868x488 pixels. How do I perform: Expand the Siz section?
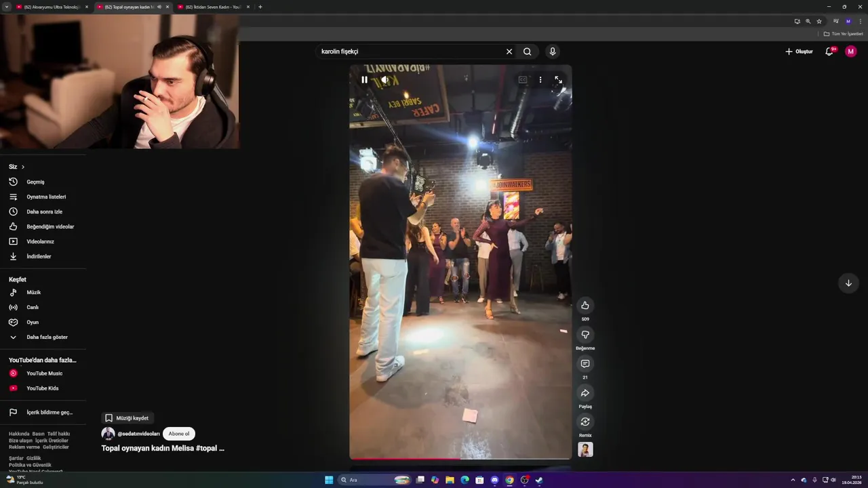coord(17,167)
